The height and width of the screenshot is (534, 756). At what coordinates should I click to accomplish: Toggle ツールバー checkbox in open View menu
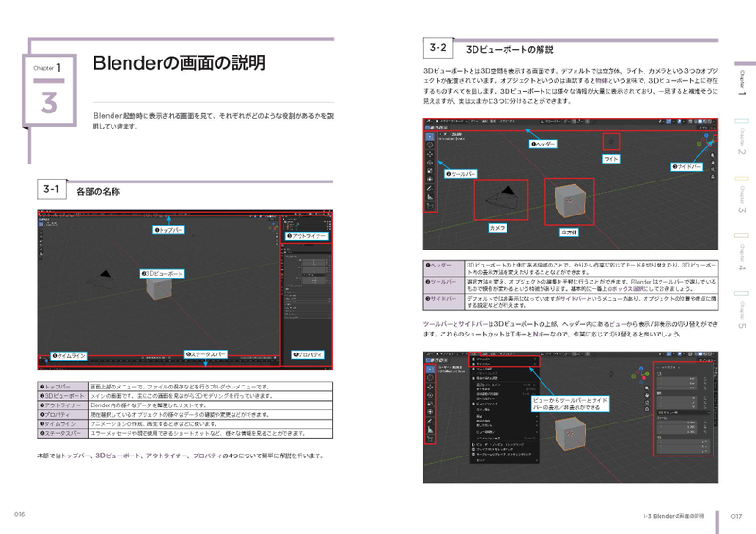473,359
